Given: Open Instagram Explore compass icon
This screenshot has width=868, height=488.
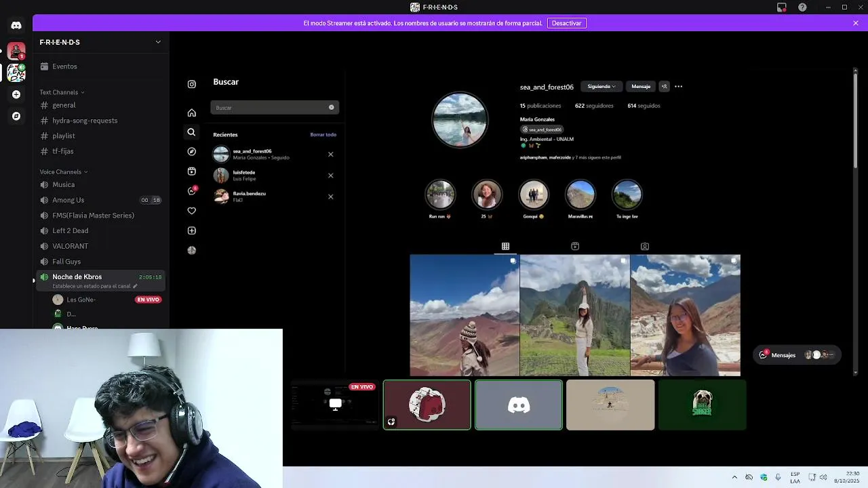Looking at the screenshot, I should coord(192,152).
